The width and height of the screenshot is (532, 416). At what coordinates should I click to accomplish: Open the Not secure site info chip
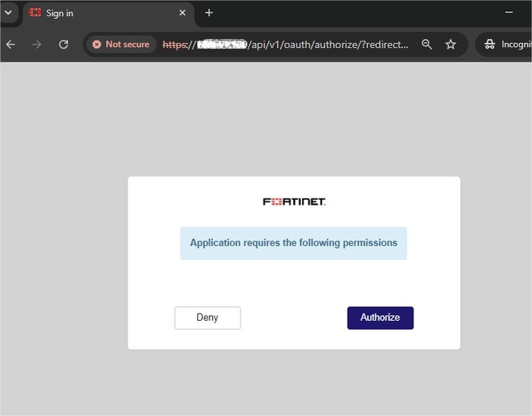[x=121, y=45]
